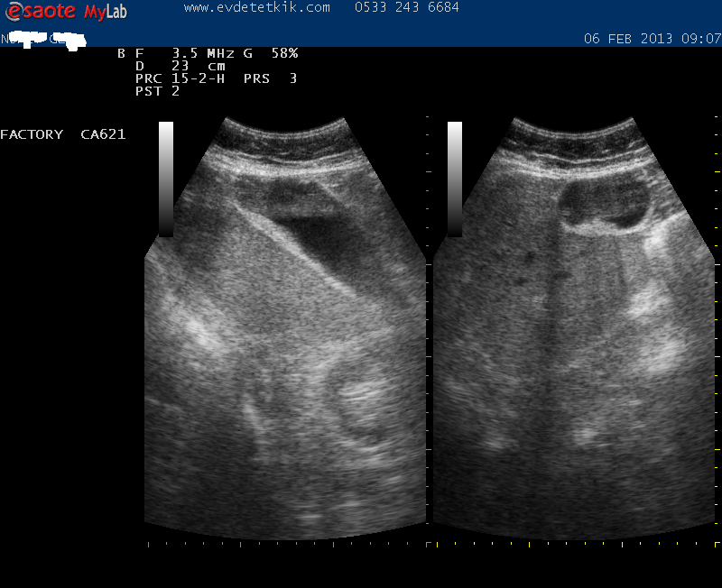The width and height of the screenshot is (722, 588).
Task: Click the B mode indicator letter
Action: 121,53
